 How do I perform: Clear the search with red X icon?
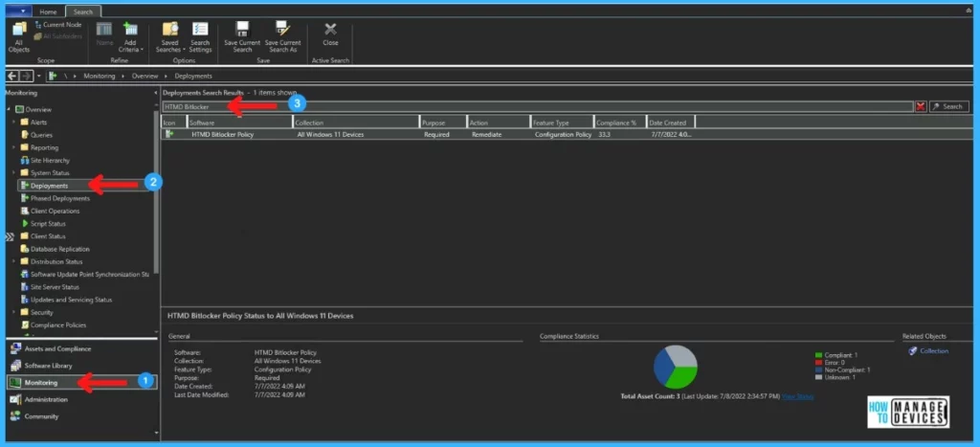921,107
